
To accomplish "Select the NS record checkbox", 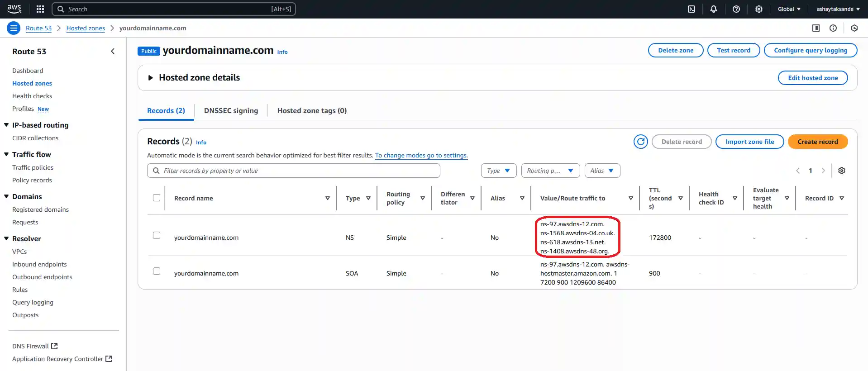I will [x=157, y=235].
